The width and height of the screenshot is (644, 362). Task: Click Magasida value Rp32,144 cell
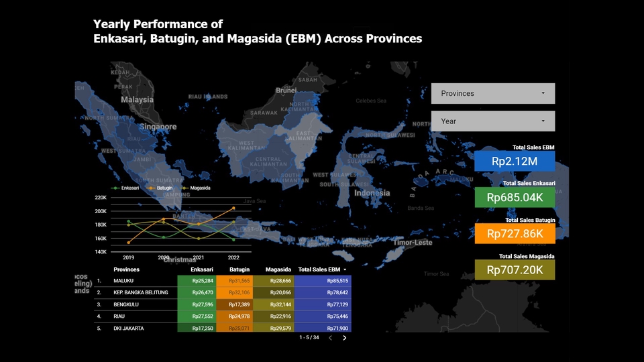click(x=274, y=304)
